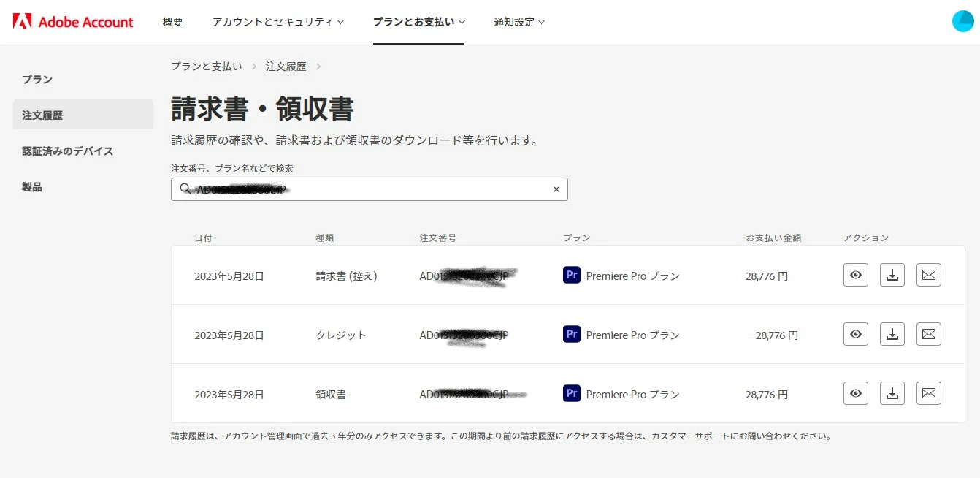
Task: Click date in the 請求書 (控え) row
Action: click(229, 276)
